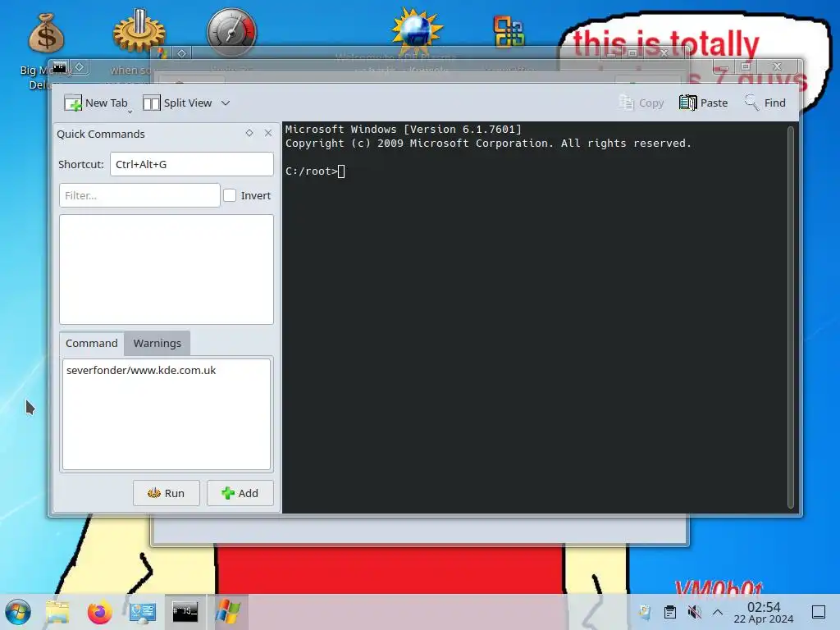840x630 pixels.
Task: Open Find in the terminal toolbar
Action: coord(765,103)
